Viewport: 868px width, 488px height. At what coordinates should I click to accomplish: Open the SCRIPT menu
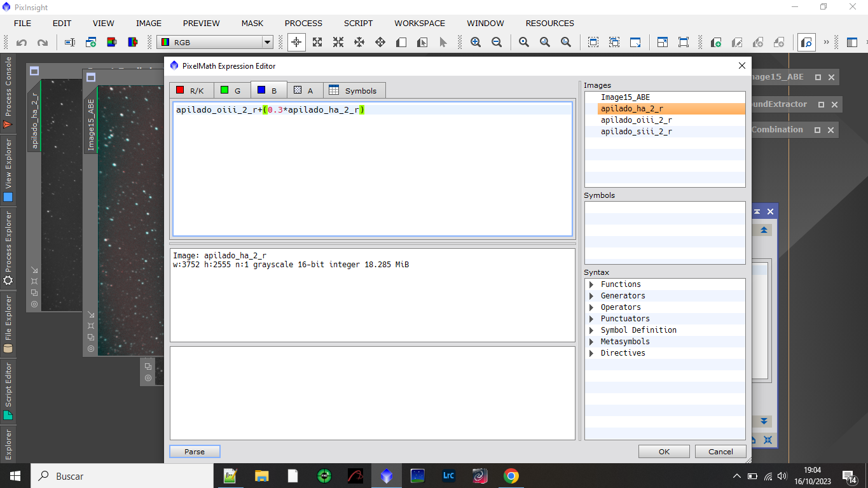pyautogui.click(x=359, y=23)
